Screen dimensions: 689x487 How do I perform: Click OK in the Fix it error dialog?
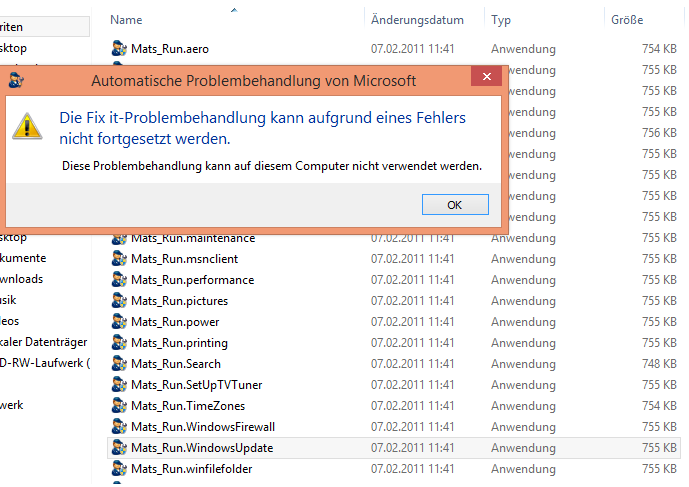[x=455, y=205]
